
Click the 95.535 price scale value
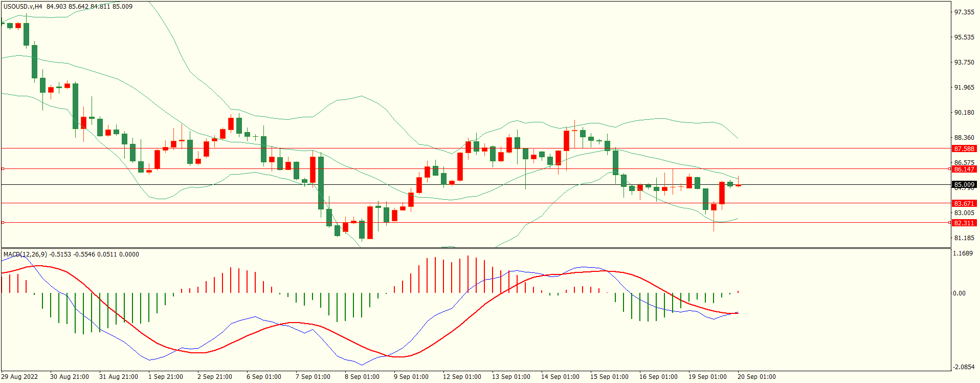[x=964, y=37]
